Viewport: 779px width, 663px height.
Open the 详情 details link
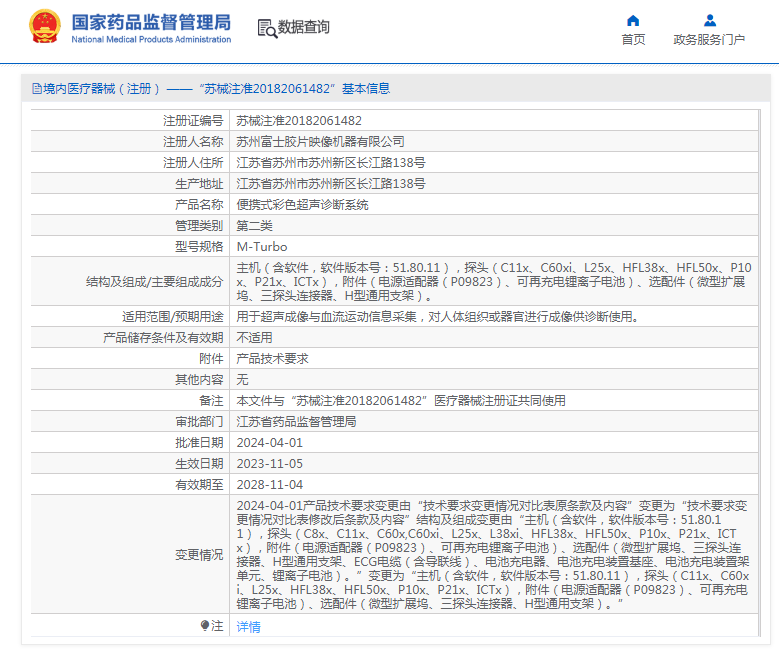[x=248, y=627]
